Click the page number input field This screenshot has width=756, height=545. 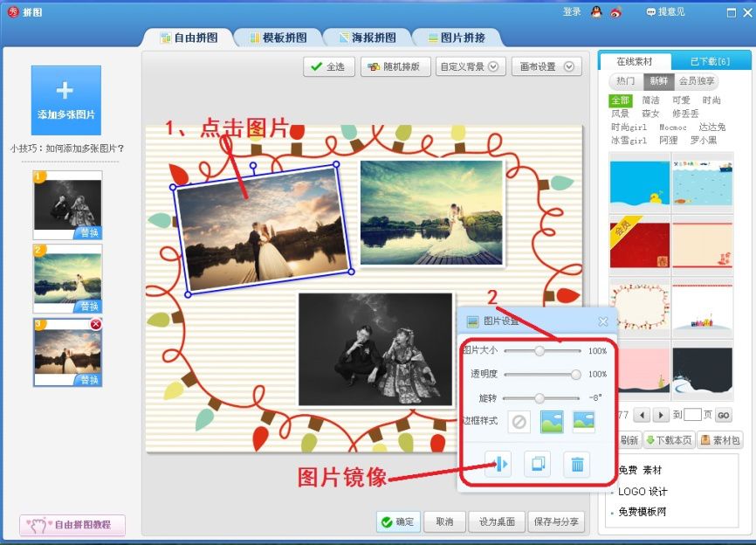point(692,415)
